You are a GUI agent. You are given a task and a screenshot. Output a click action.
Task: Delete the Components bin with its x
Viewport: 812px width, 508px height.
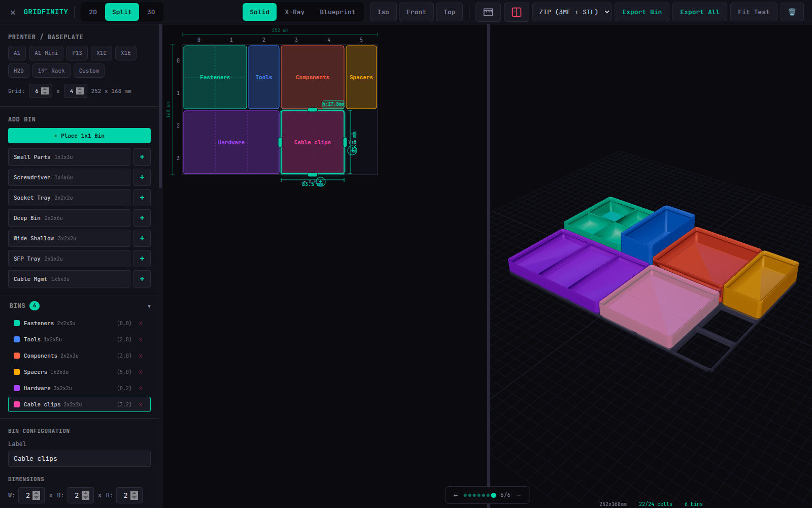point(141,356)
